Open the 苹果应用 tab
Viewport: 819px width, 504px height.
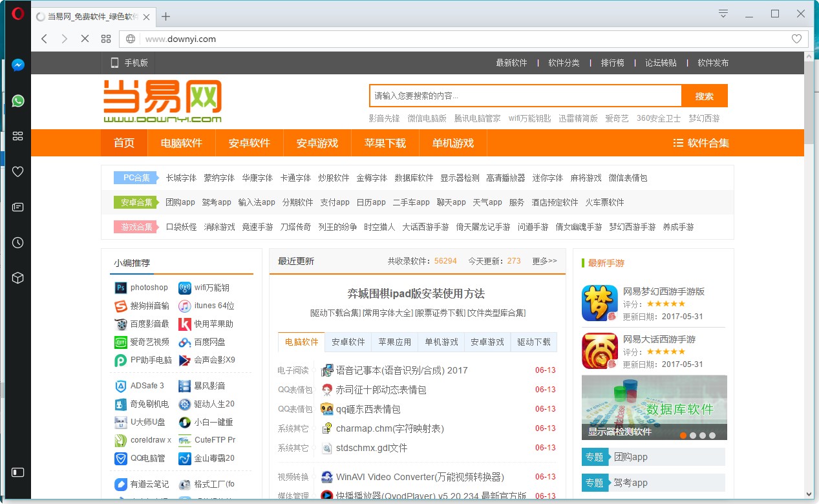394,342
